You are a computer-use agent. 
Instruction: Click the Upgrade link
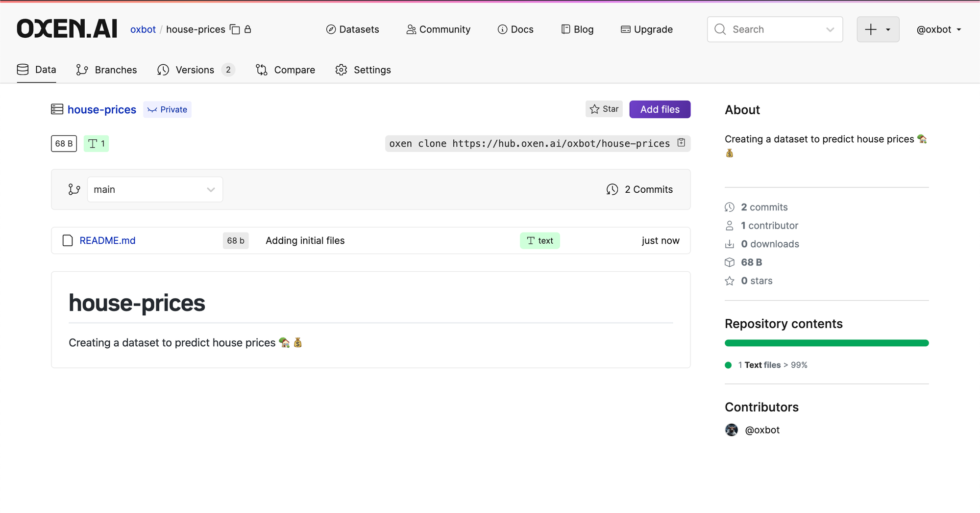(647, 29)
